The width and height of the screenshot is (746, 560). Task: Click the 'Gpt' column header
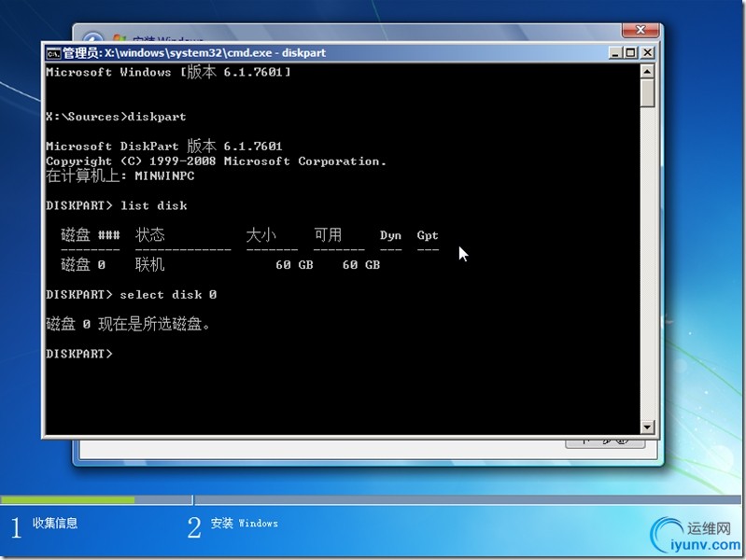pyautogui.click(x=428, y=235)
